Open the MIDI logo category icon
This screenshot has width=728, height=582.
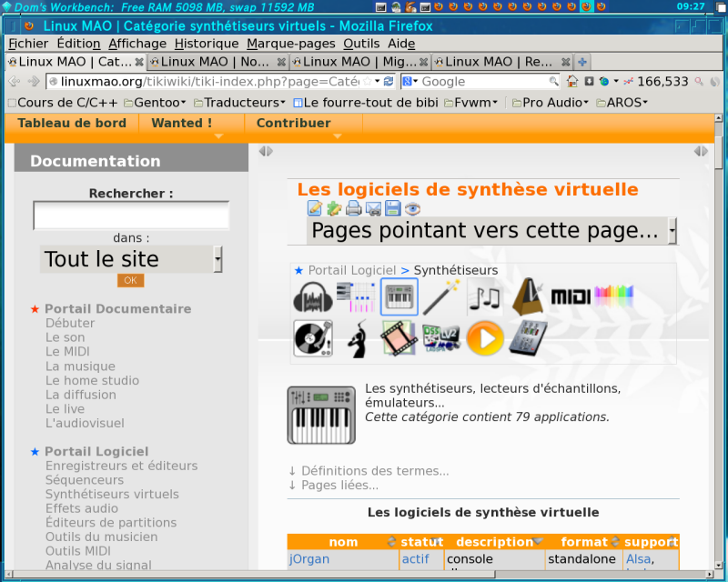click(x=571, y=297)
